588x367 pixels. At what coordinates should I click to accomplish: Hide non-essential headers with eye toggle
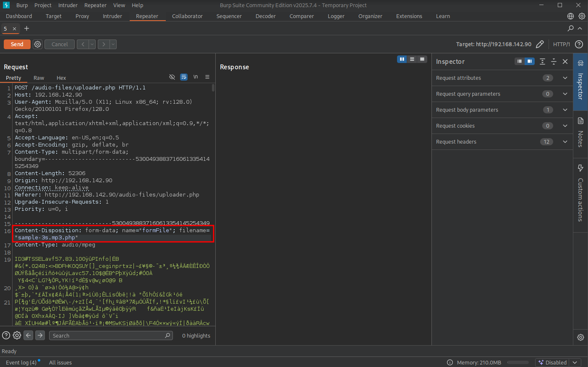click(172, 77)
